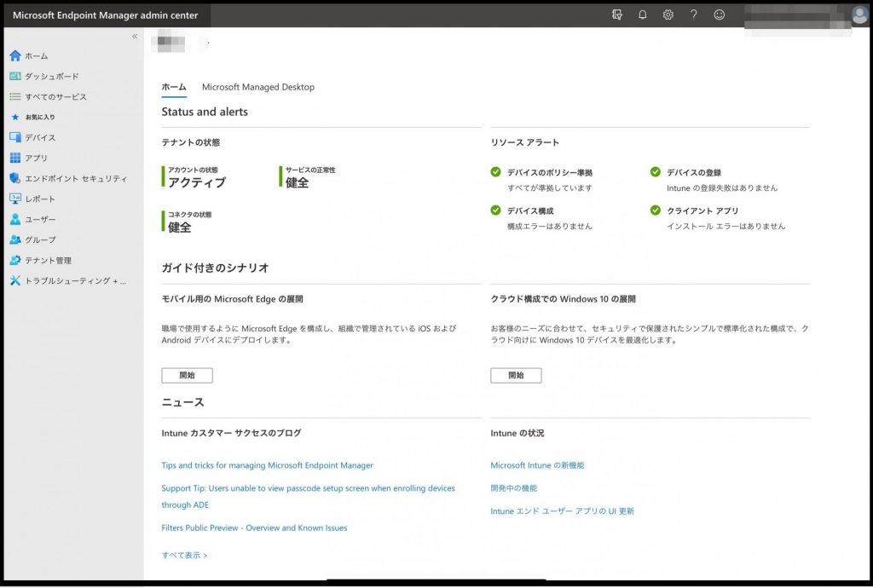Click the Home house icon in sidebar
The width and height of the screenshot is (873, 588).
pos(15,55)
